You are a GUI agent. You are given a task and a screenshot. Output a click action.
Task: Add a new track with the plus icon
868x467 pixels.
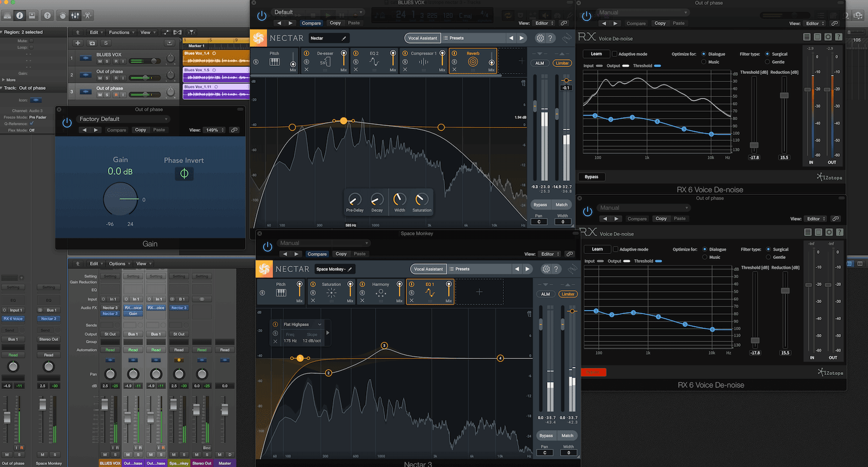(78, 43)
